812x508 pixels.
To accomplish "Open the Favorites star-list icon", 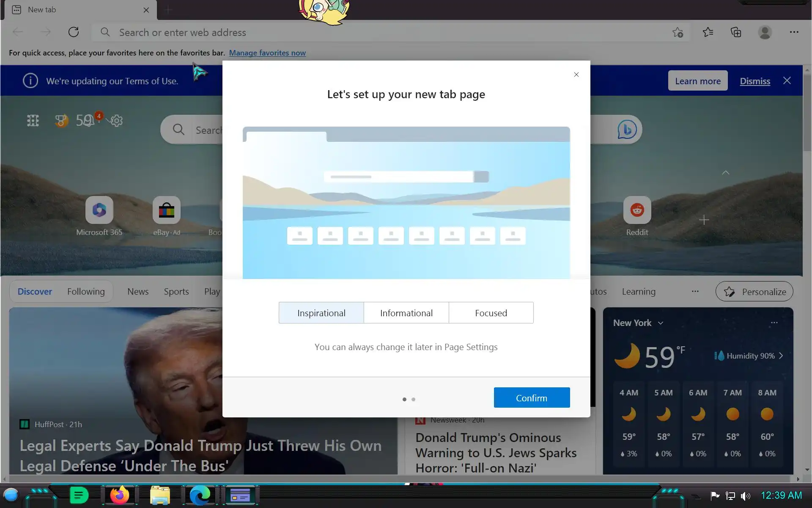I will [x=708, y=32].
